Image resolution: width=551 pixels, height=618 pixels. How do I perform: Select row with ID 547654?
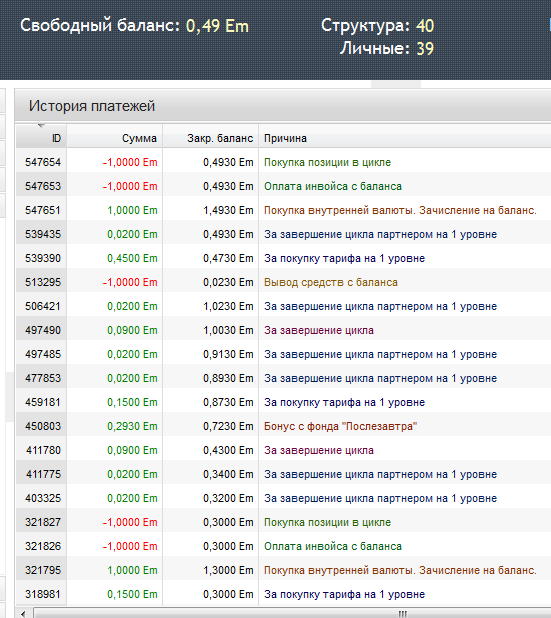[283, 162]
